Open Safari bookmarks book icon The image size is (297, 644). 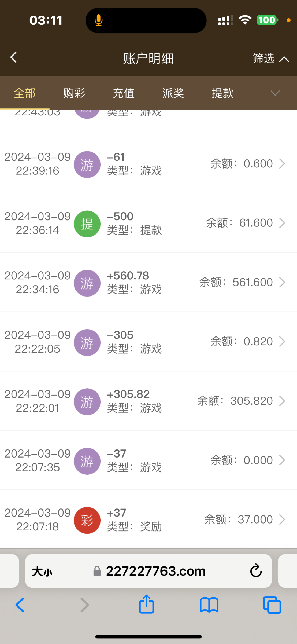tap(209, 605)
